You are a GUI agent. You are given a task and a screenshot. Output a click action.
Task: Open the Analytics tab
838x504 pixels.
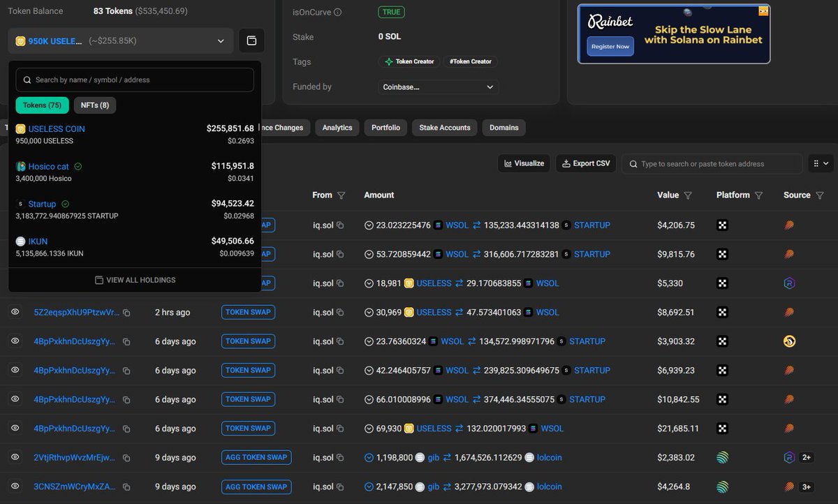tap(337, 128)
